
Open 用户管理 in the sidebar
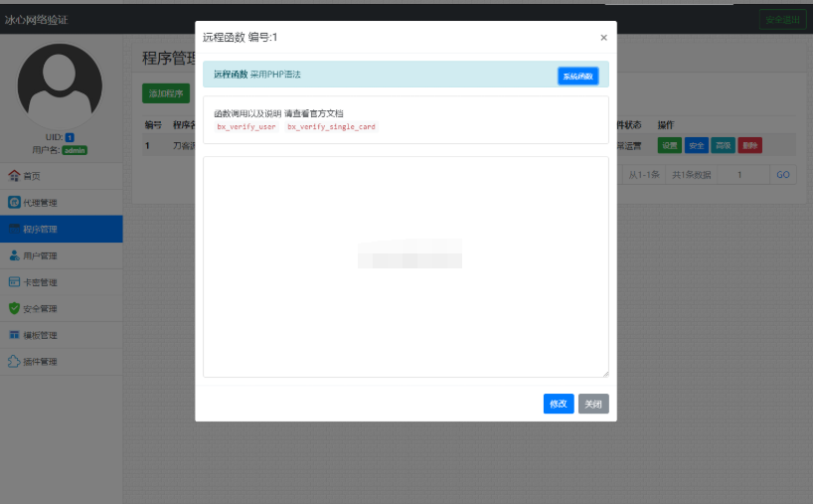click(62, 255)
